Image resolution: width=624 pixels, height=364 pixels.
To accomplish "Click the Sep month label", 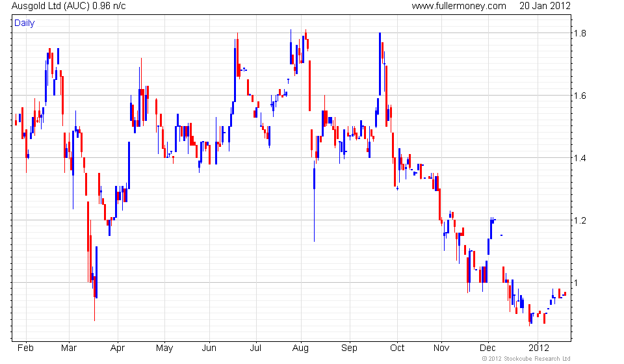I will click(349, 348).
